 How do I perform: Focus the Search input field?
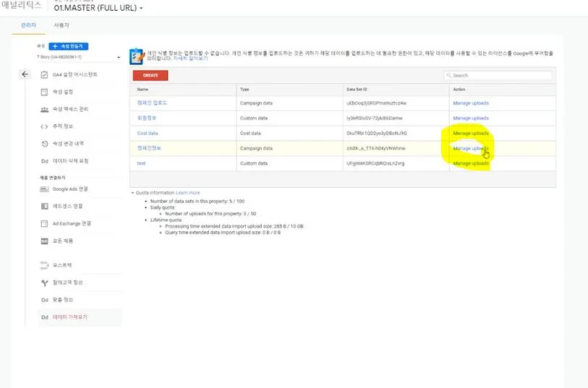(498, 75)
